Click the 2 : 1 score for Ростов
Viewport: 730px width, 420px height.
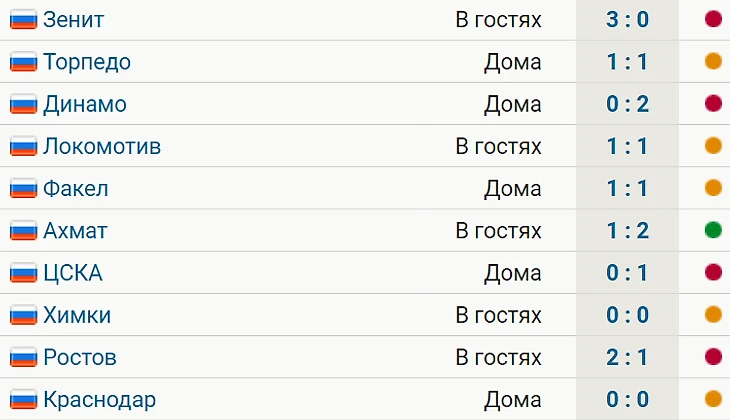627,357
